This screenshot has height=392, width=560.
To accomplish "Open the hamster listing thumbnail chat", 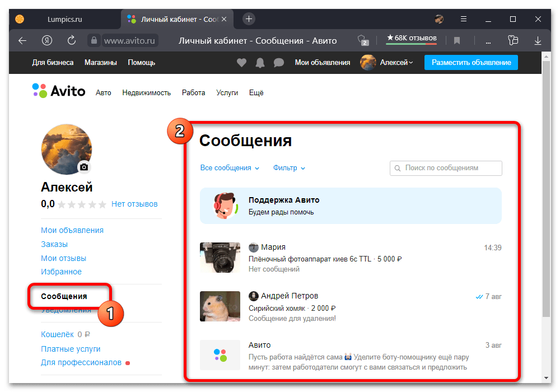I will coord(220,306).
